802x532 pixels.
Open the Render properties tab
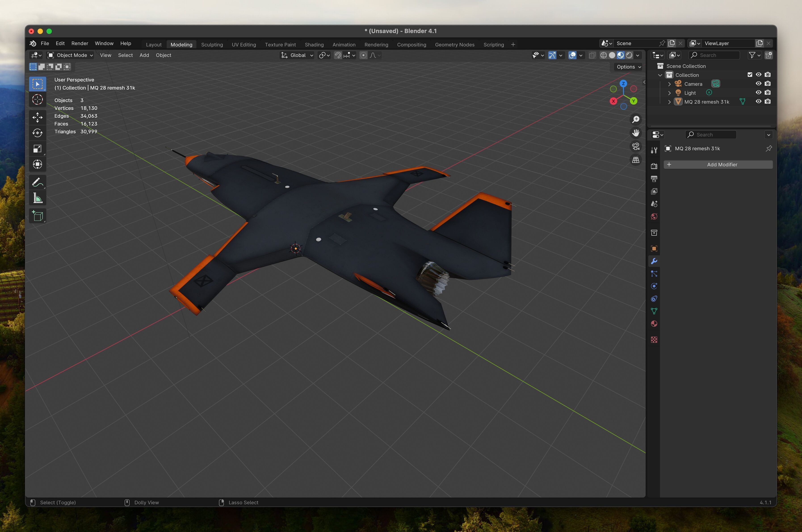click(654, 166)
